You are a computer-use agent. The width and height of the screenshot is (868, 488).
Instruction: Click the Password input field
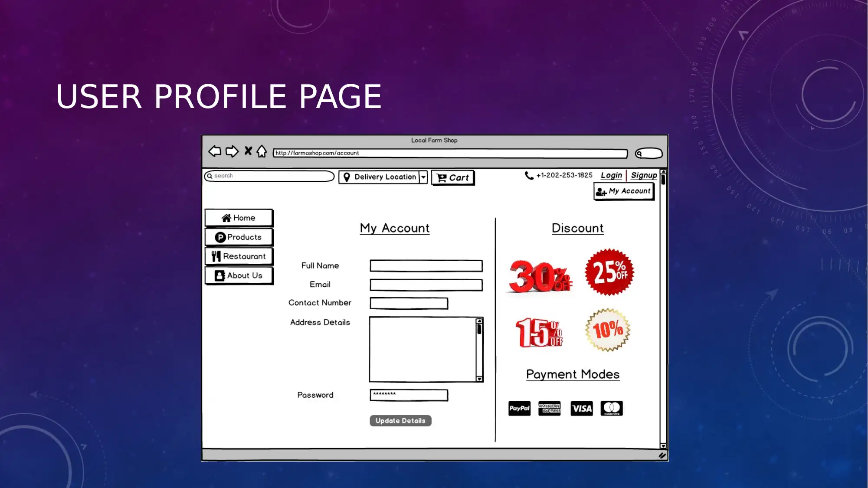pyautogui.click(x=409, y=395)
